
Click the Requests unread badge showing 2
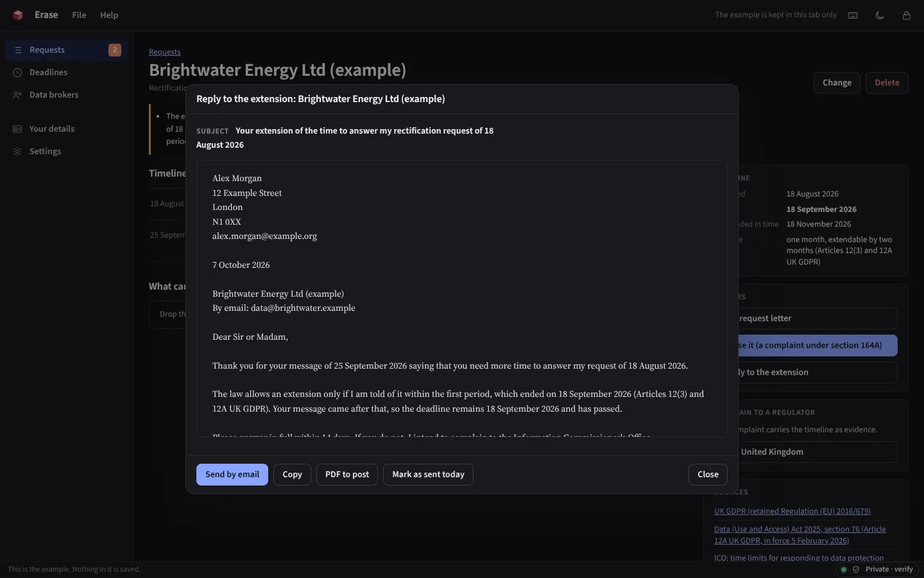point(115,50)
